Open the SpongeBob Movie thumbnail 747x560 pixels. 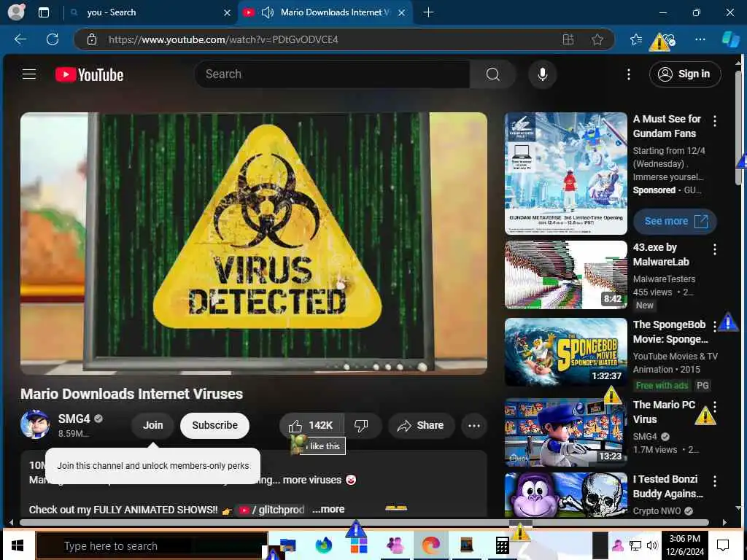pyautogui.click(x=565, y=352)
